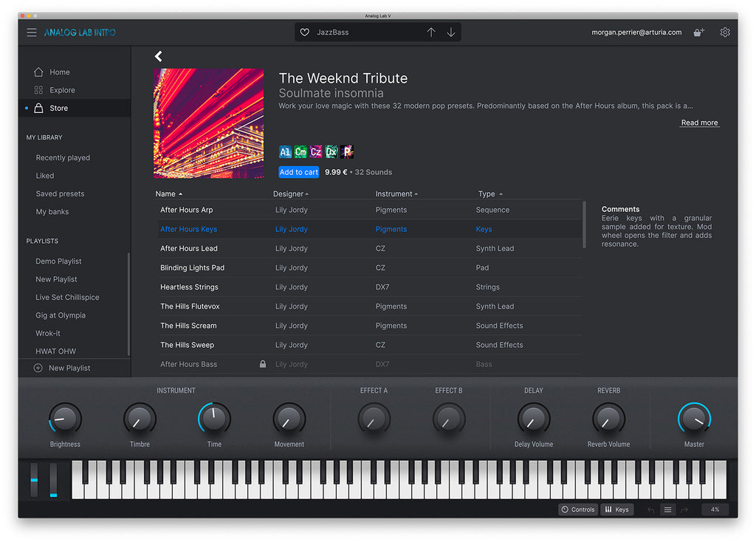
Task: Open Saved presets
Action: (60, 194)
